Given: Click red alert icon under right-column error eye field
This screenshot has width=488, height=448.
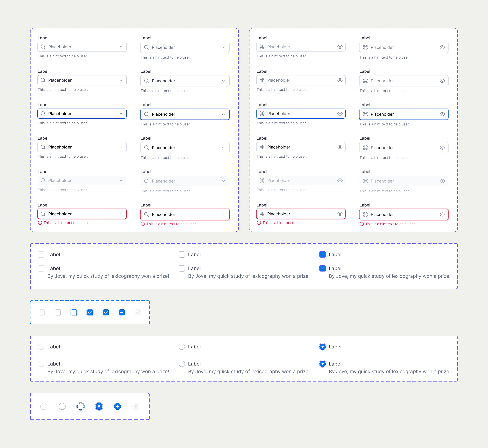Looking at the screenshot, I should tap(362, 224).
